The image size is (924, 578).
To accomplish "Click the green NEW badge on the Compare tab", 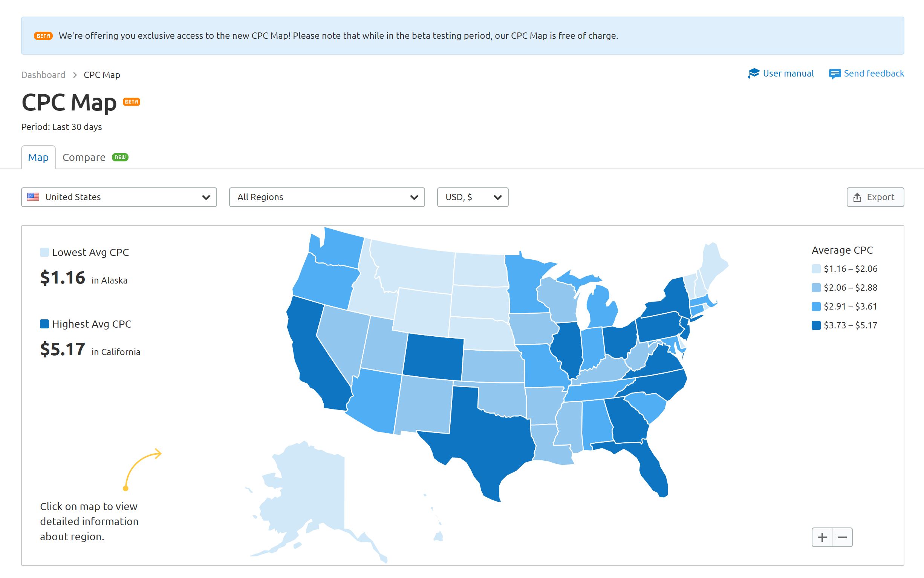I will pos(120,157).
